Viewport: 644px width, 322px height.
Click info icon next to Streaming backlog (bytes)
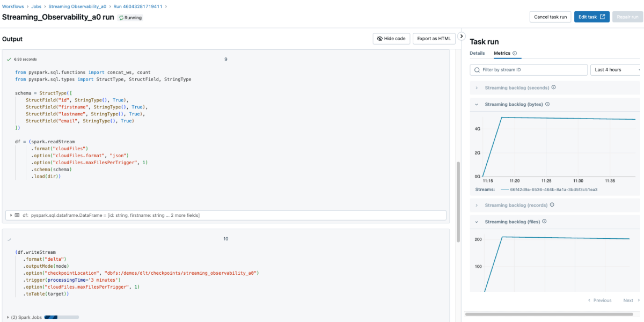547,105
